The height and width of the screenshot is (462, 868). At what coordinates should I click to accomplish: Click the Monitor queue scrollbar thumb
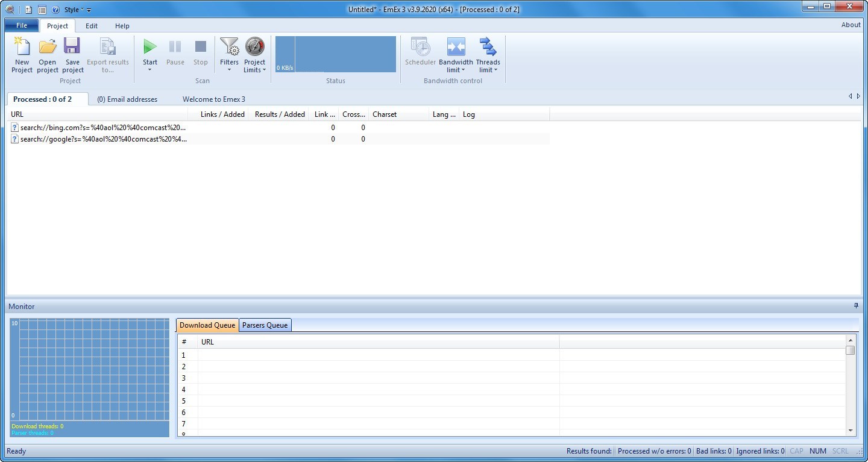pyautogui.click(x=851, y=350)
